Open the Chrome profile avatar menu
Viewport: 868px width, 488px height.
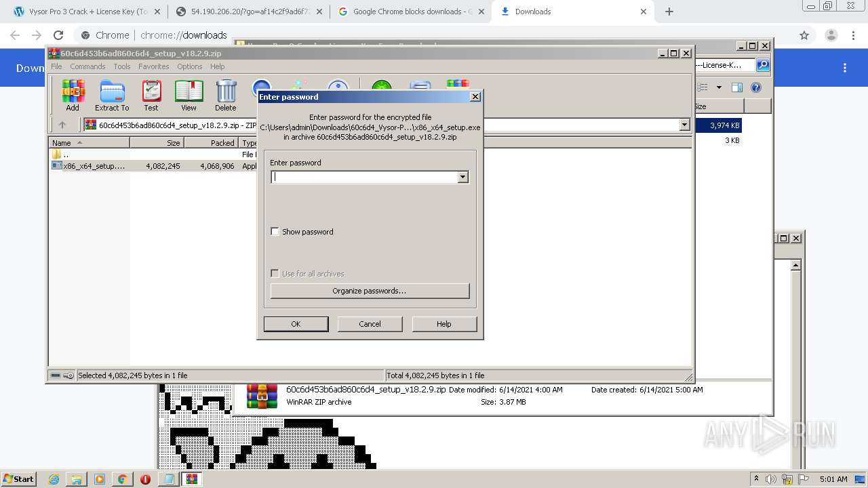pyautogui.click(x=831, y=35)
